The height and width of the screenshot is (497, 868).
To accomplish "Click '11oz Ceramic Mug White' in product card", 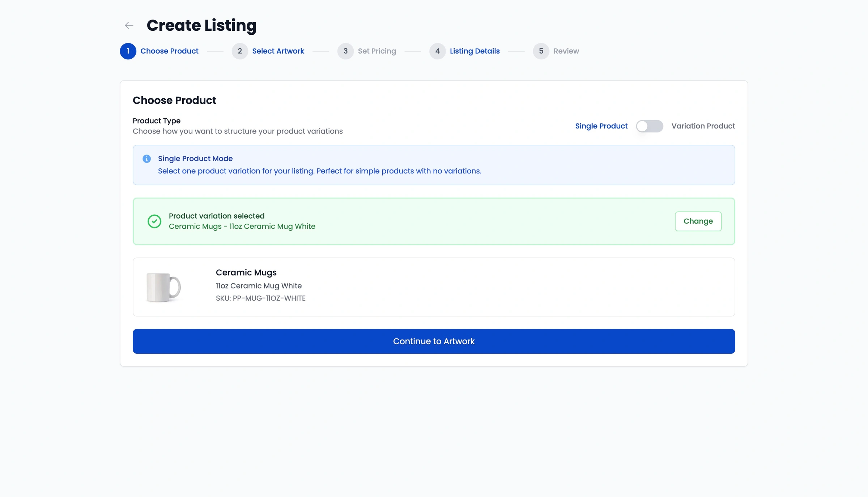I will pyautogui.click(x=259, y=286).
